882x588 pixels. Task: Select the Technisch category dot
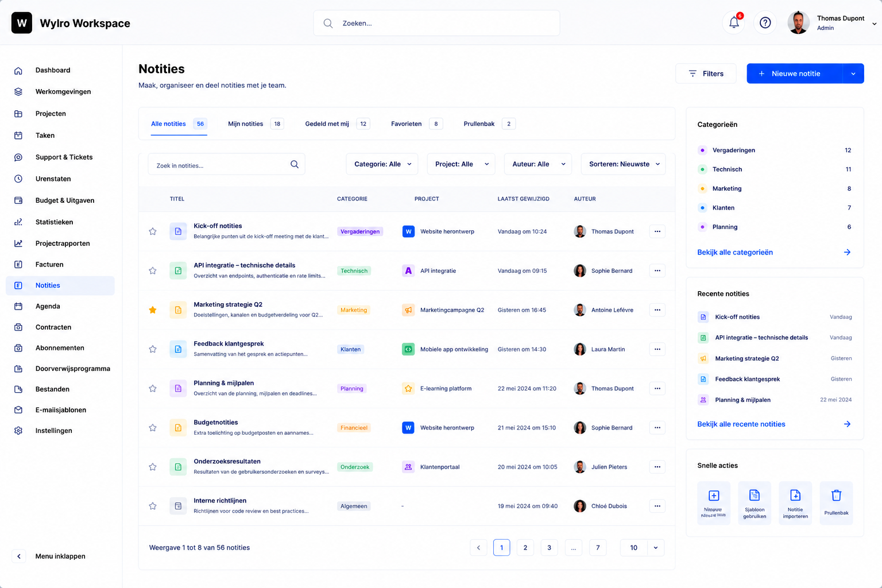point(702,169)
